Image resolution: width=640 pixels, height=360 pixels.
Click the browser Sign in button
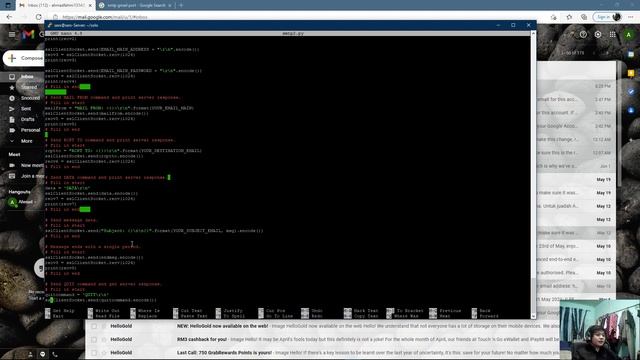tap(607, 17)
